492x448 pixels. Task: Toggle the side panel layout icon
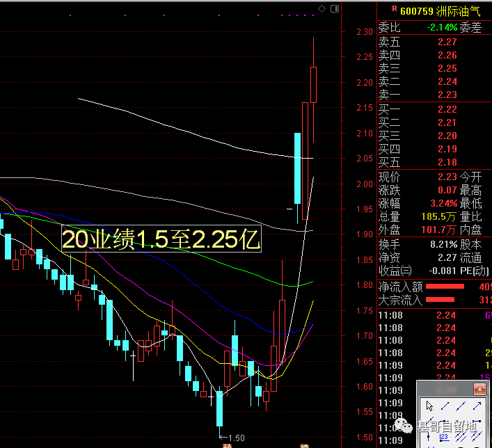[x=335, y=9]
